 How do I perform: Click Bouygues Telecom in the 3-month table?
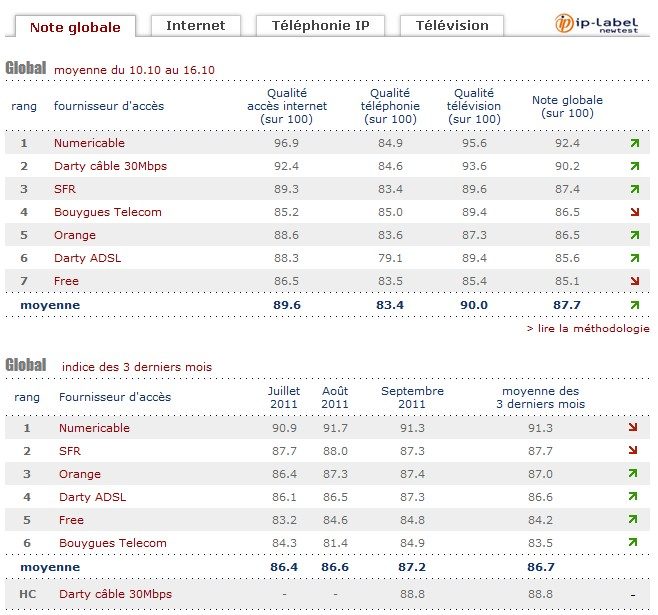coord(112,543)
